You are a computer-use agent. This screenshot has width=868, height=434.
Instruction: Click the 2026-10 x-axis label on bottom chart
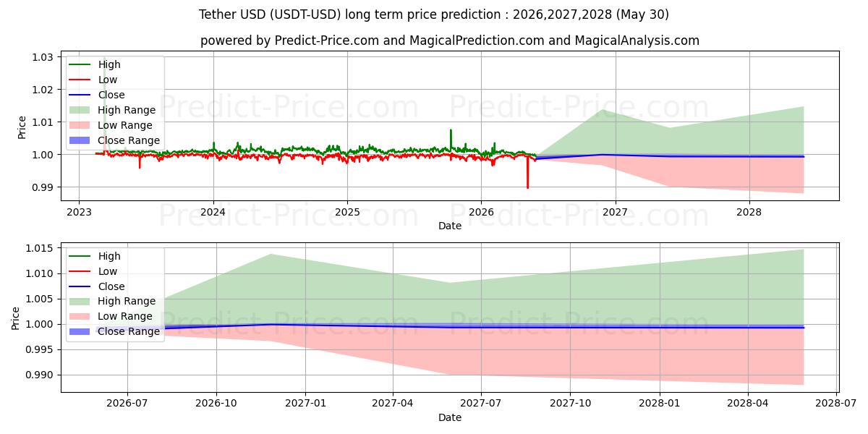point(216,404)
